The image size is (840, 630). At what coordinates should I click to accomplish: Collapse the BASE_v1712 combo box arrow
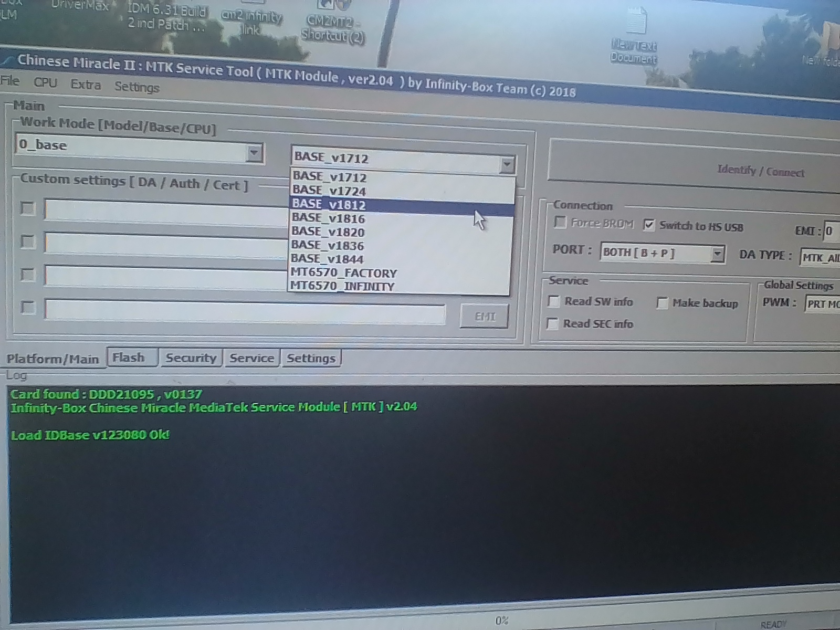click(x=506, y=165)
